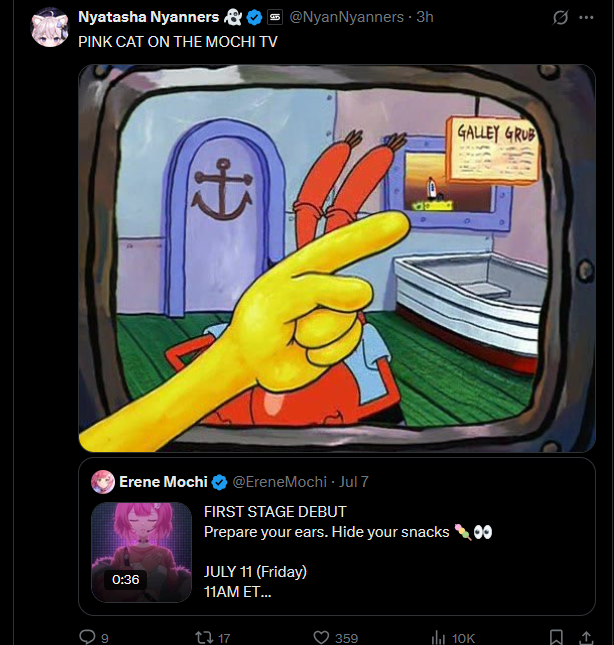
Task: Click the verified badge beside Erene Mochi
Action: 219,482
